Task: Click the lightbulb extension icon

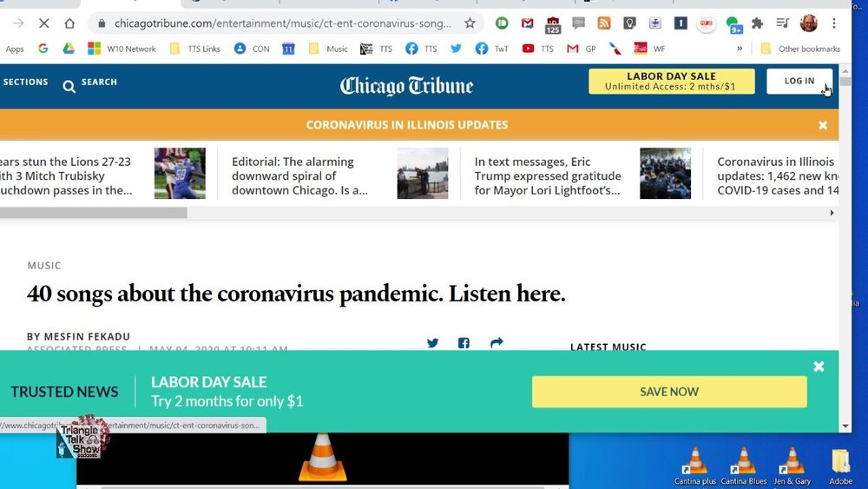Action: coord(629,23)
